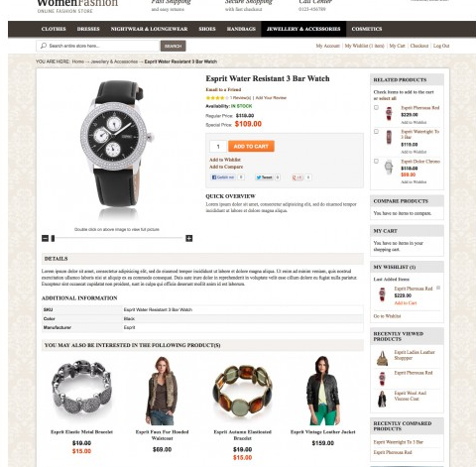Click the Search button
The image size is (476, 467).
[174, 46]
